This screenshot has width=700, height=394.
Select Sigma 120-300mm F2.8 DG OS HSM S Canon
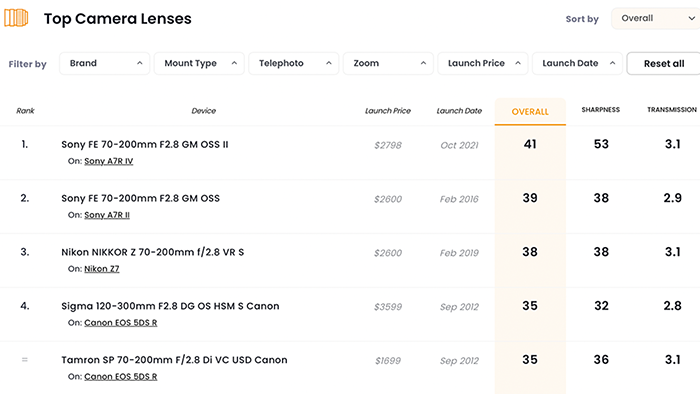[x=170, y=306]
